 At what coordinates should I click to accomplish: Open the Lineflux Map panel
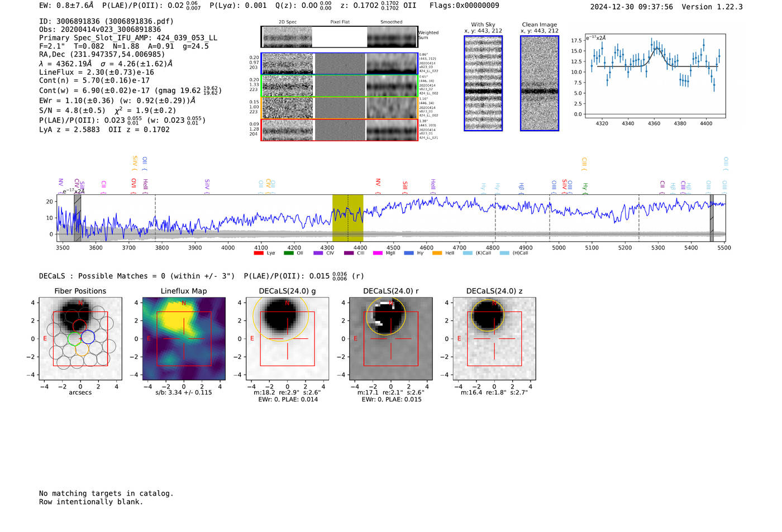(x=184, y=339)
